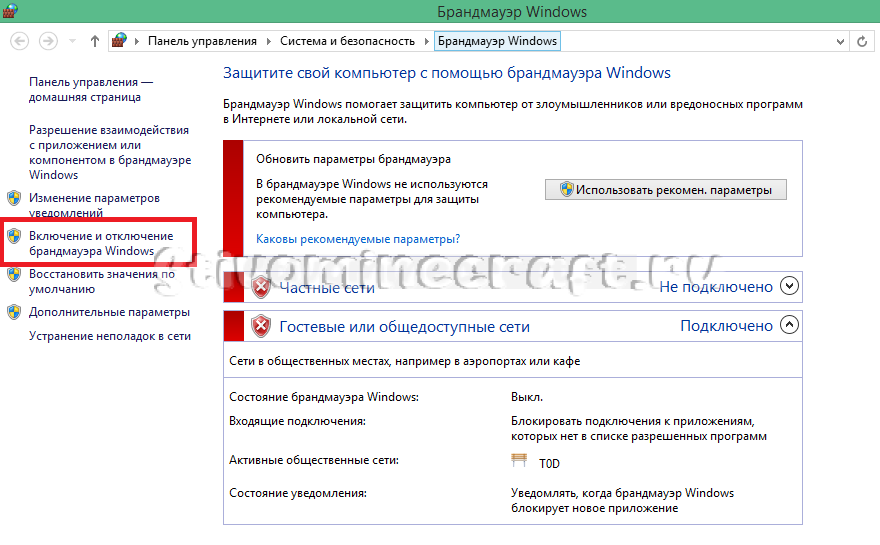The height and width of the screenshot is (545, 880).
Task: Open Включение и отключение брандмауэра Windows
Action: click(x=100, y=243)
